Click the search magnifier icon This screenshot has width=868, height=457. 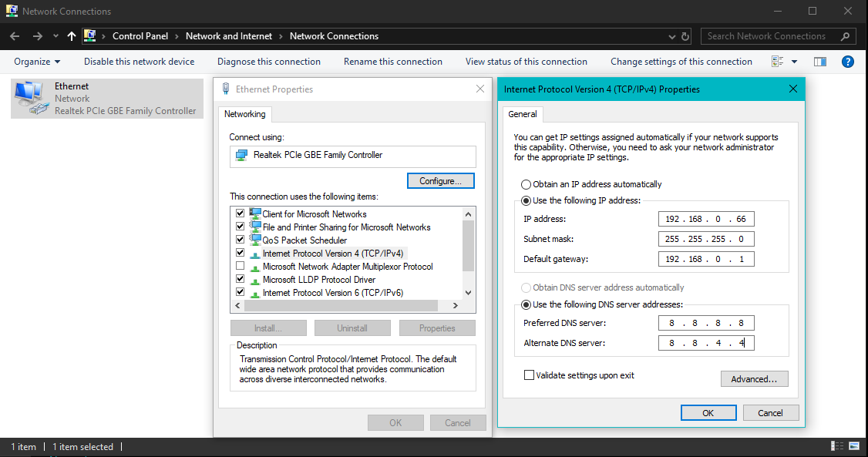click(x=845, y=36)
